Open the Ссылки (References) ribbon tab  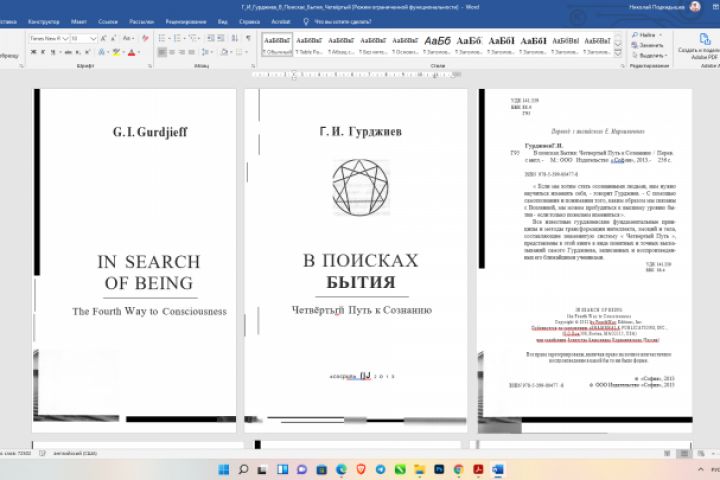point(108,22)
